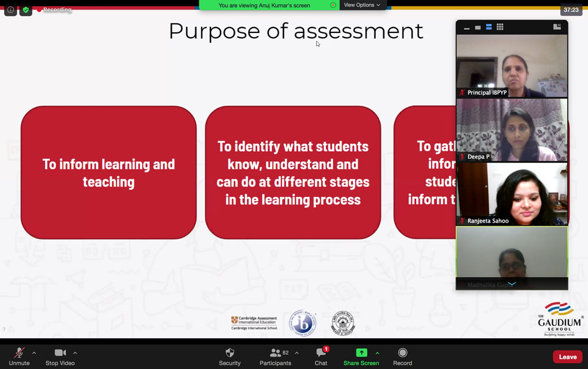
Task: Stop Video camera toggle
Action: [x=60, y=356]
